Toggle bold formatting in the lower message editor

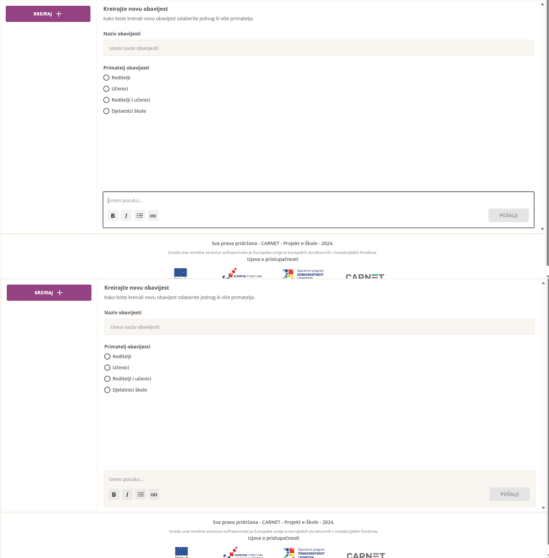click(x=114, y=494)
